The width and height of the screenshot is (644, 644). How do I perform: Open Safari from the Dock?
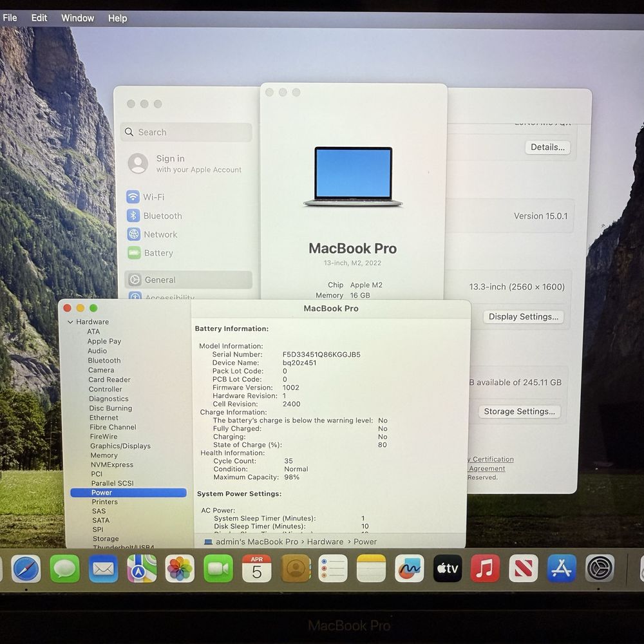tap(26, 569)
